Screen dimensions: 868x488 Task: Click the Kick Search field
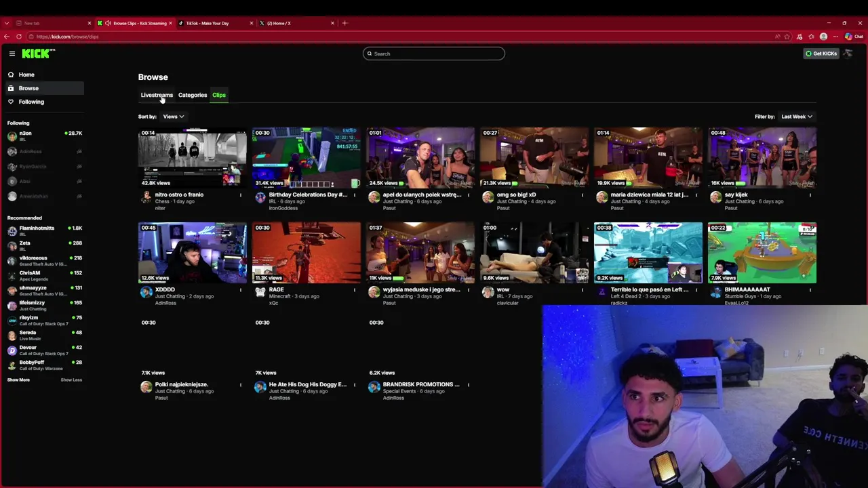pos(434,54)
